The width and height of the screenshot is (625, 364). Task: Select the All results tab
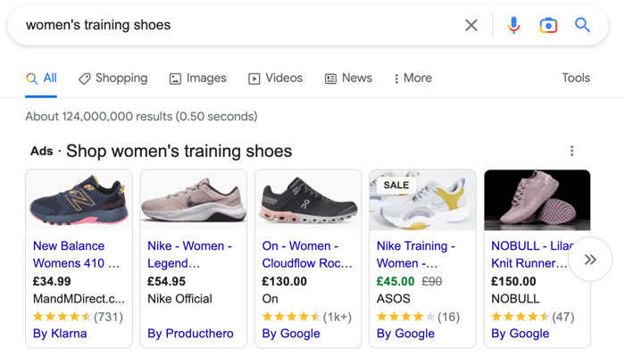41,78
